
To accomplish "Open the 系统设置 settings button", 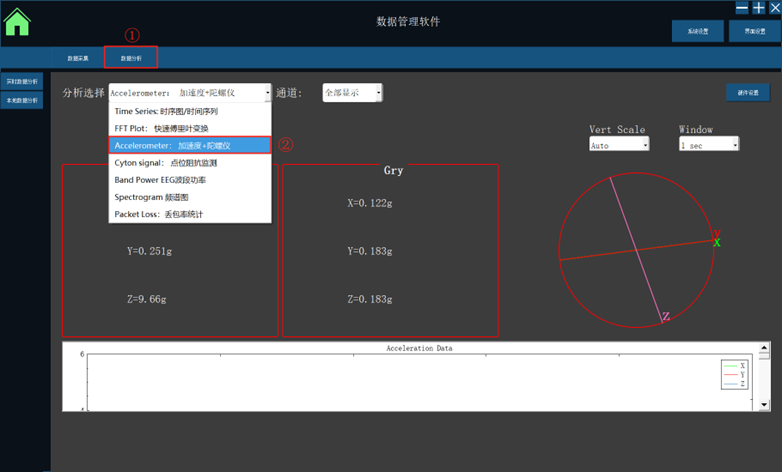I will click(x=697, y=32).
